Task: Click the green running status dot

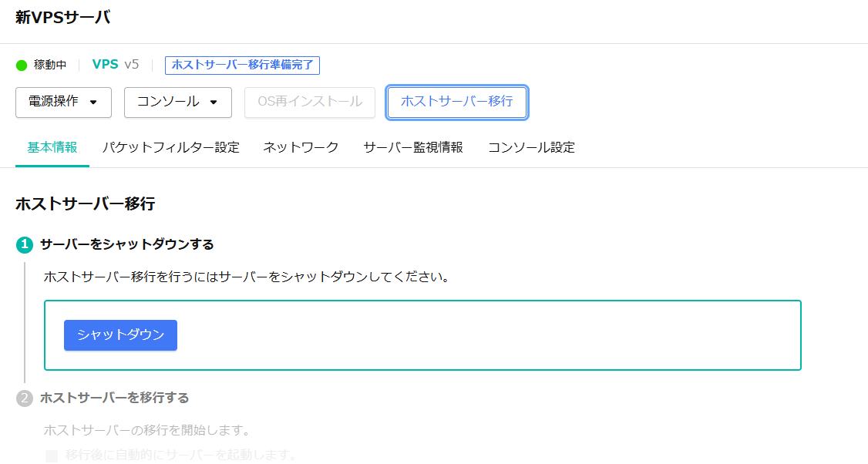Action: click(x=22, y=65)
